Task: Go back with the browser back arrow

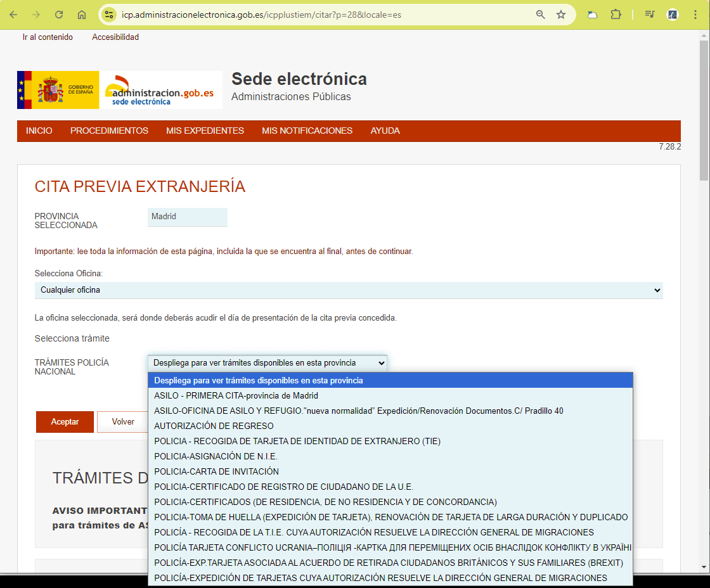Action: [13, 15]
